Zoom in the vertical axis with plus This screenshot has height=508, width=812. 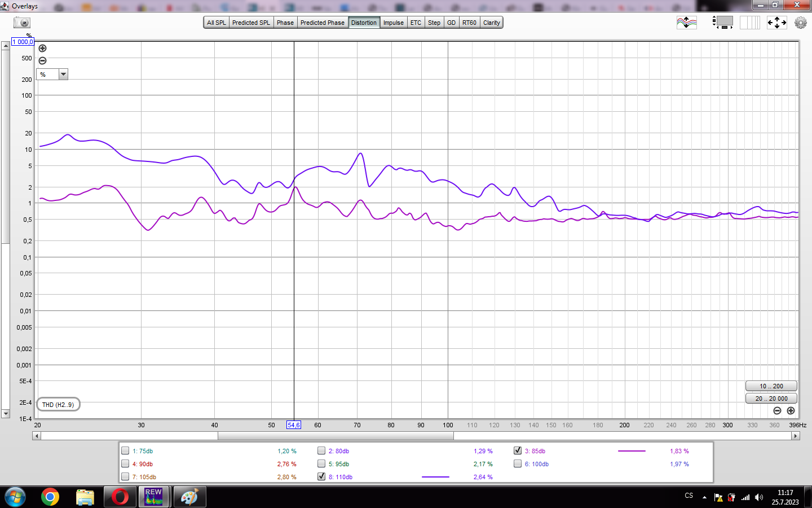point(42,49)
